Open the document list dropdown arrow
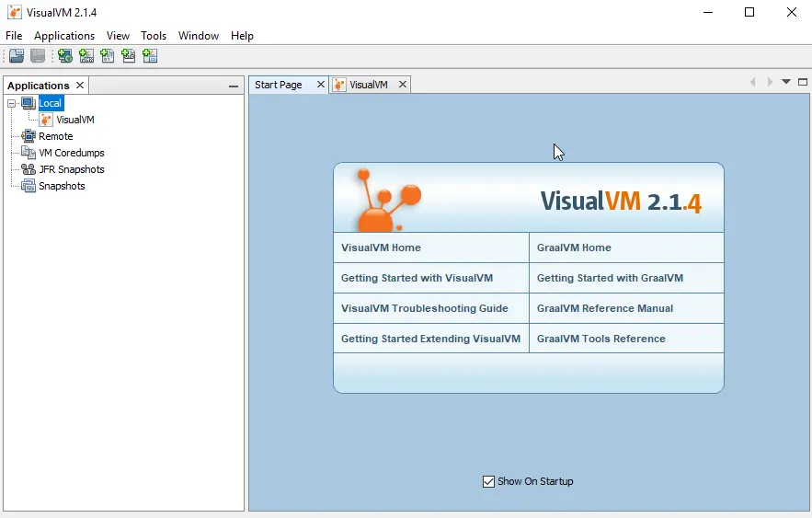The height and width of the screenshot is (518, 812). [x=786, y=82]
